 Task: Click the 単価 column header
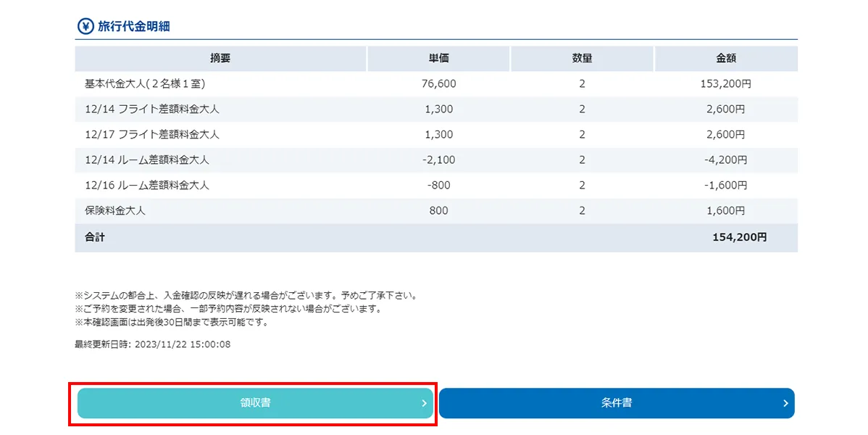(438, 58)
